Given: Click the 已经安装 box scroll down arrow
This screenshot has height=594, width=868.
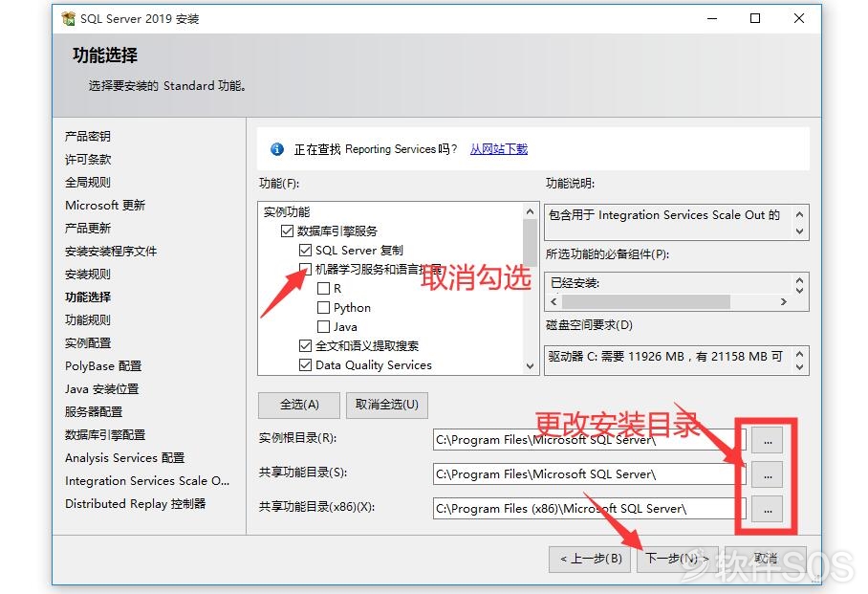Looking at the screenshot, I should coord(799,289).
